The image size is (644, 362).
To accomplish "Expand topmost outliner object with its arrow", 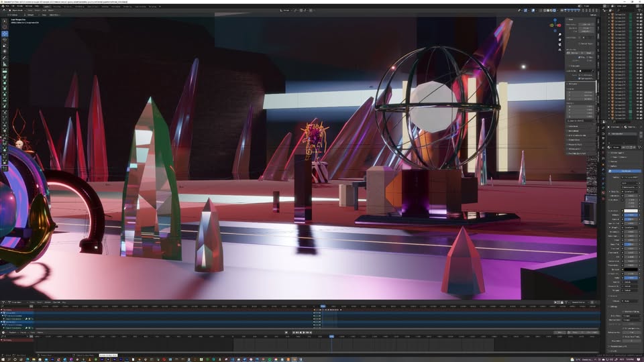I will point(609,14).
